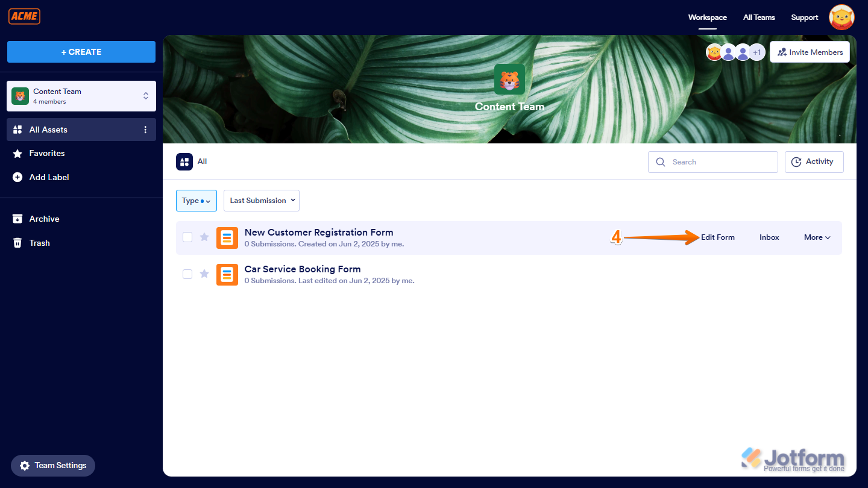Click the Team Settings gear icon
This screenshot has width=868, height=488.
point(25,465)
